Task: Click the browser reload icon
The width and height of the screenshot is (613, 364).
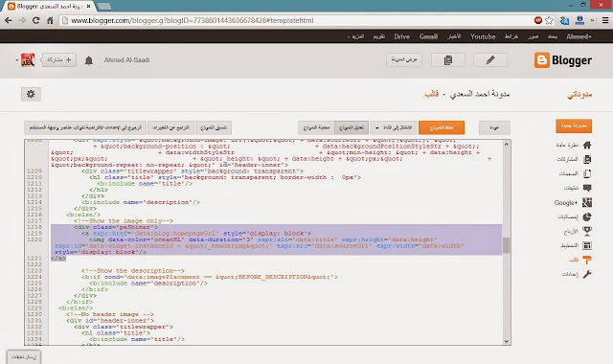Action: [36, 20]
